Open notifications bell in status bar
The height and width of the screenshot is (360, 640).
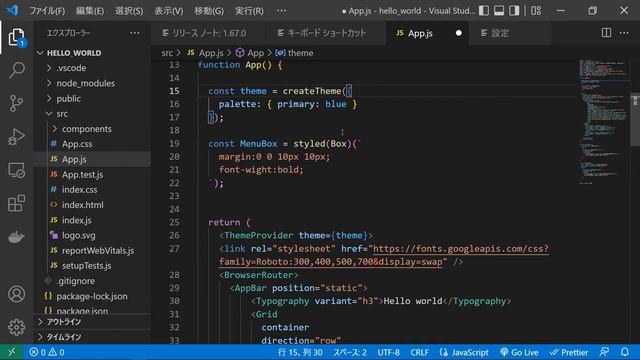point(624,352)
